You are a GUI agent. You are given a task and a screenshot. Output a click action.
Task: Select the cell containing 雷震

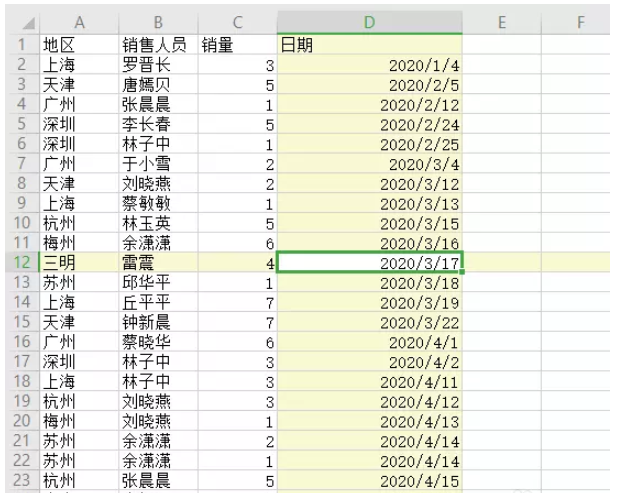(x=158, y=262)
